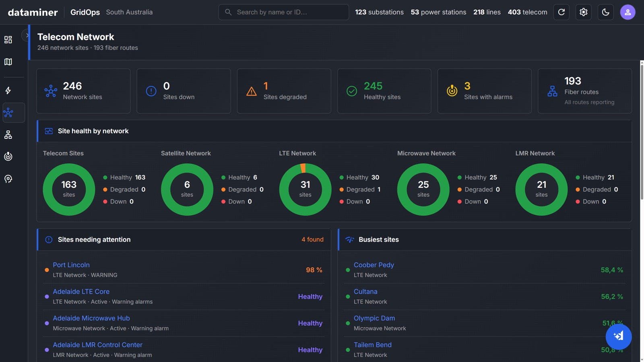Open the map view sidebar icon
This screenshot has width=644, height=362.
8,62
